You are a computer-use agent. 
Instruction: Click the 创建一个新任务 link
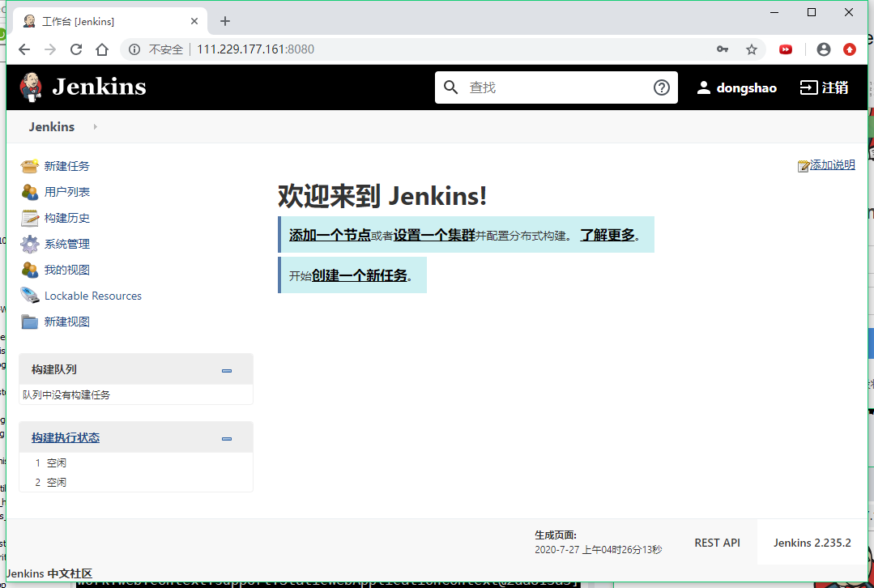click(360, 275)
